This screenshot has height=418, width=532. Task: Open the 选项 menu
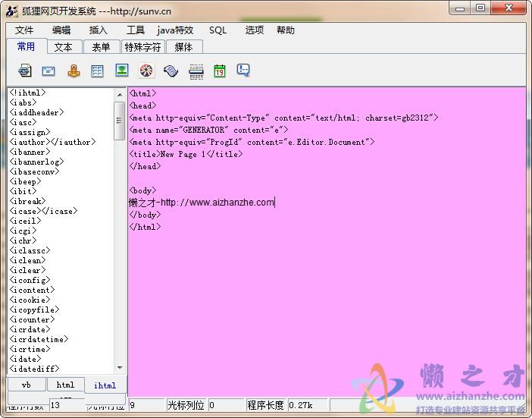[x=255, y=30]
